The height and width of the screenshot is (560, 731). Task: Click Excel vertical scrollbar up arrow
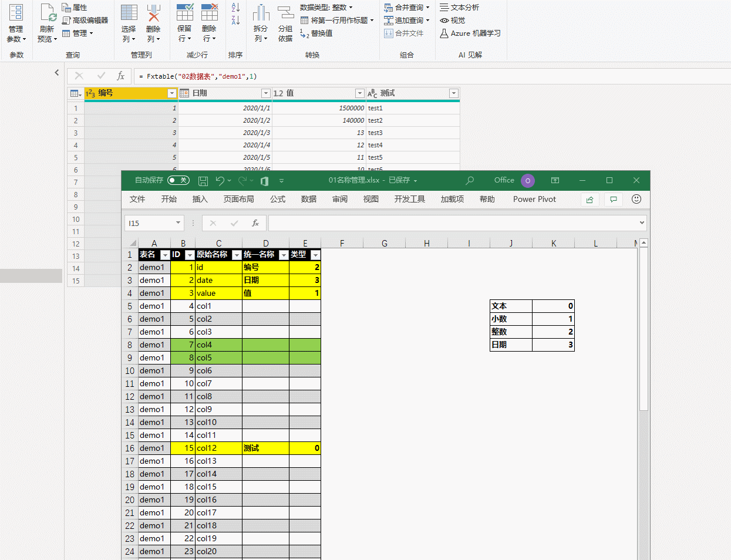[644, 242]
